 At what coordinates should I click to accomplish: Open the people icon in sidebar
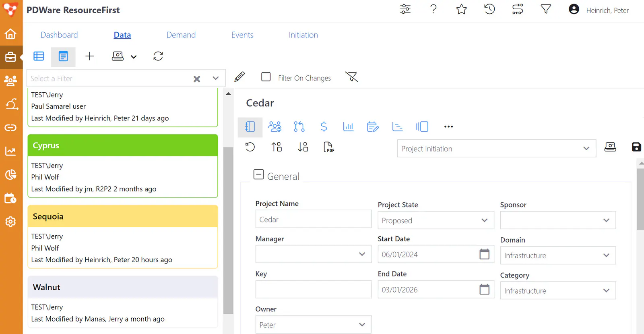[x=11, y=81]
